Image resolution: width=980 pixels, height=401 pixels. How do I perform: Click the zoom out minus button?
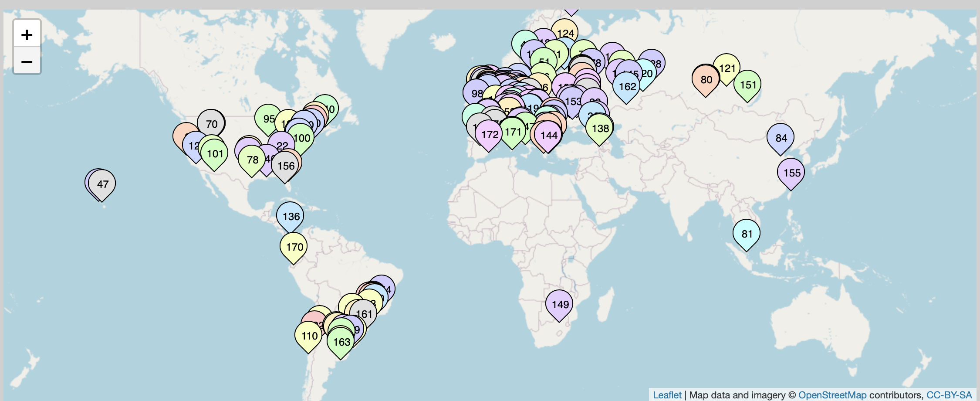[27, 61]
